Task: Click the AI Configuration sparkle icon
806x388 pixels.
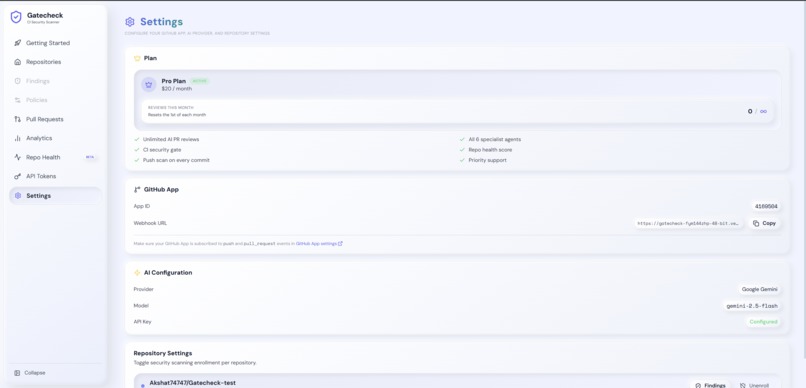Action: click(x=137, y=273)
